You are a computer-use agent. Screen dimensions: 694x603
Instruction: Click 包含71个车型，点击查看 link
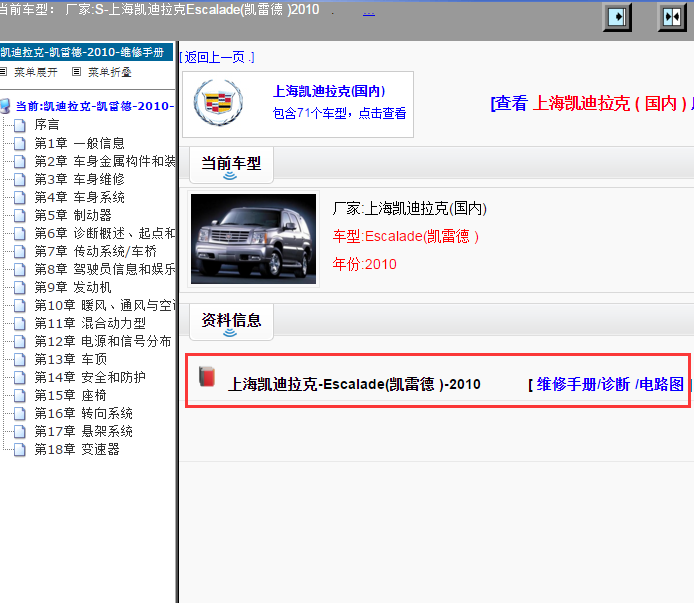click(x=339, y=113)
